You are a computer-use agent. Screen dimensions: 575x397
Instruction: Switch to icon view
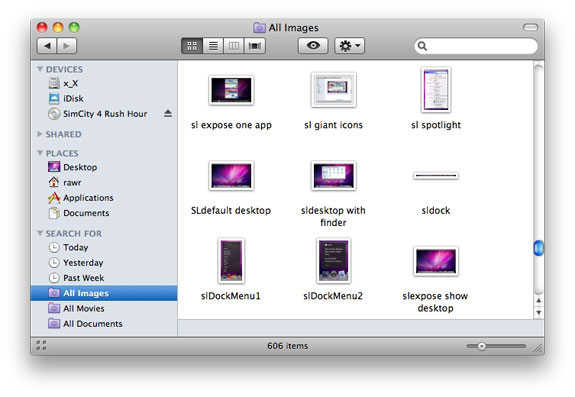(192, 46)
